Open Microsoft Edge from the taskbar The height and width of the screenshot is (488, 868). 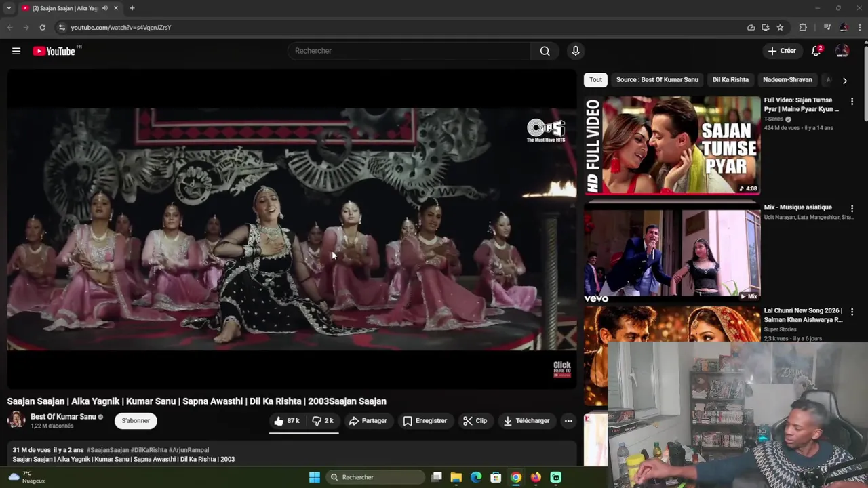(476, 477)
